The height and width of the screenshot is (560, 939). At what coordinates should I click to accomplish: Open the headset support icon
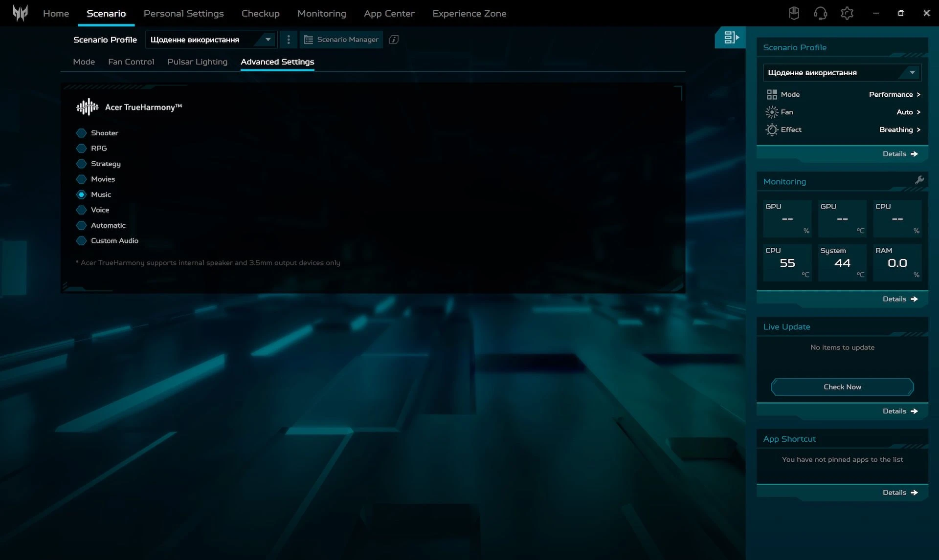pyautogui.click(x=820, y=13)
